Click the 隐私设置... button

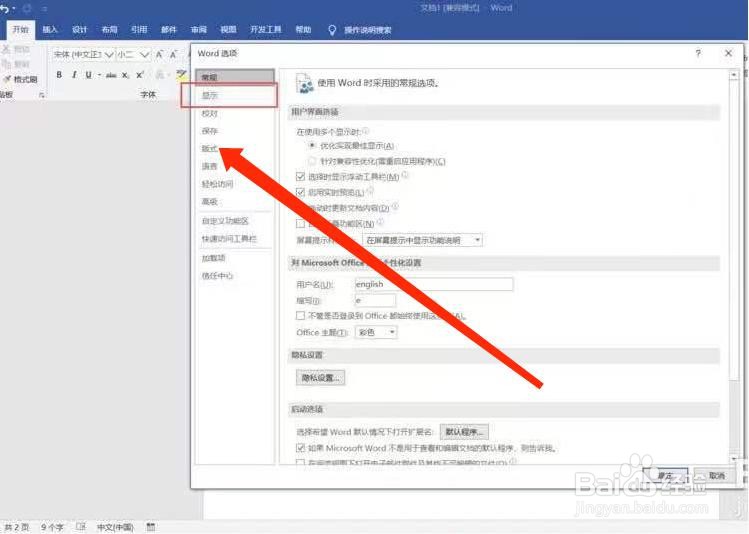[321, 378]
